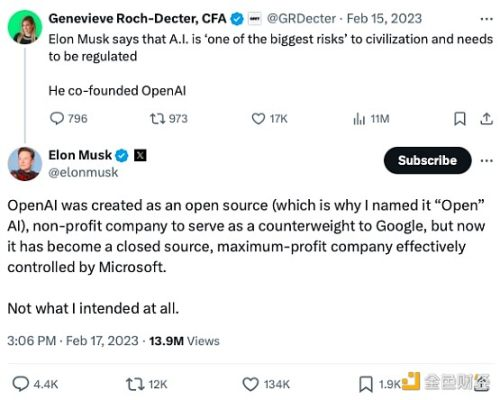Retweet Elon Musk's tweet with 12K reposts
The image size is (500, 400).
135,384
